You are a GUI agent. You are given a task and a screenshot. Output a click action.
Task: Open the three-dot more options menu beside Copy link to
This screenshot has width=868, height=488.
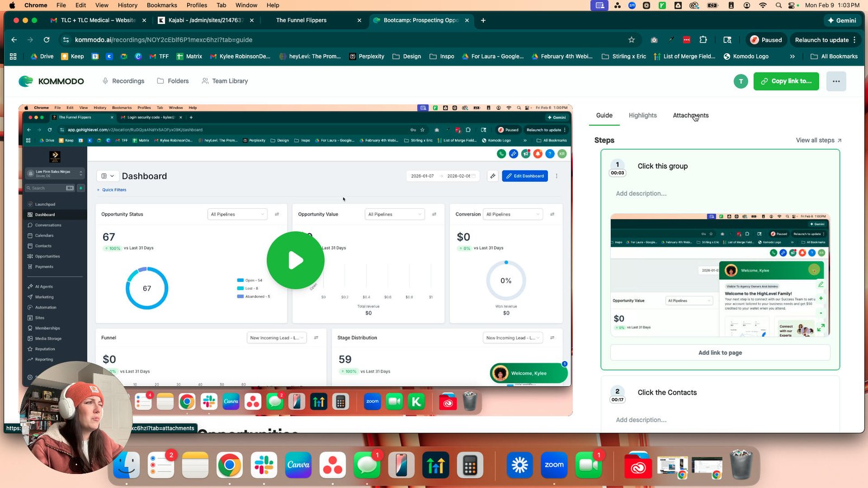(x=836, y=81)
